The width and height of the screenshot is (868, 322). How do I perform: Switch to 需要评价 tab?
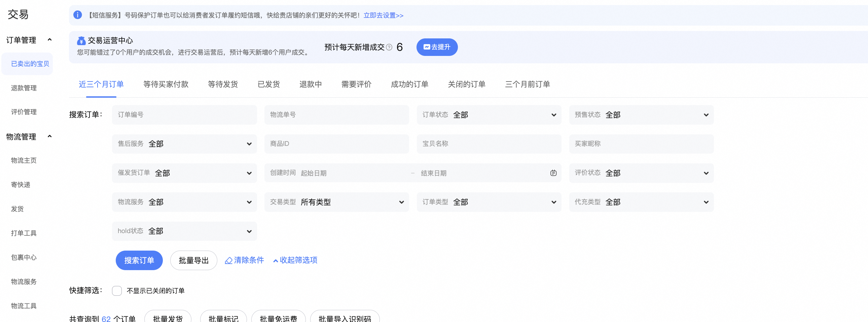pyautogui.click(x=356, y=84)
